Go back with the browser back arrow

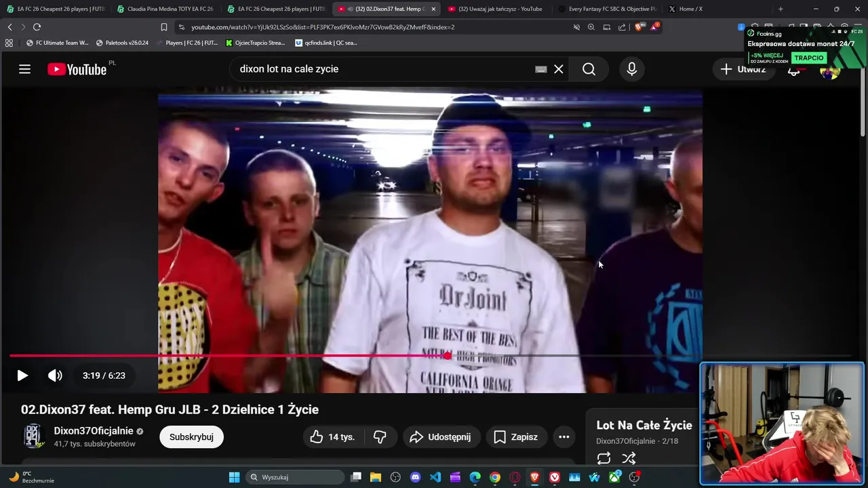tap(9, 27)
